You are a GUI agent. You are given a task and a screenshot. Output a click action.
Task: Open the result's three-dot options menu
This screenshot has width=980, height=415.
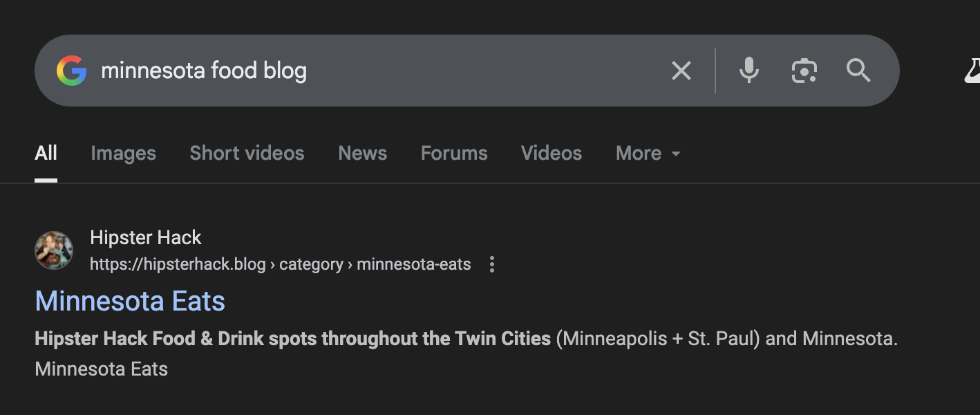point(492,264)
